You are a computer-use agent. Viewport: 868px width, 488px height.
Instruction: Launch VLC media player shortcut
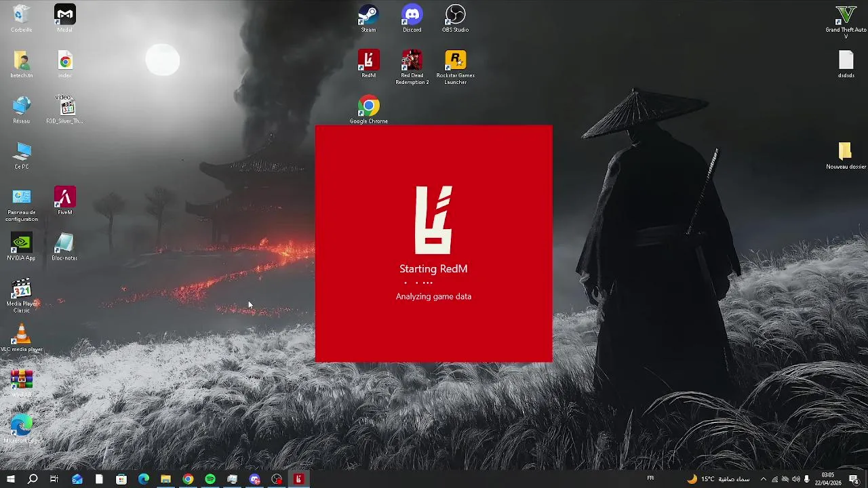pyautogui.click(x=21, y=338)
